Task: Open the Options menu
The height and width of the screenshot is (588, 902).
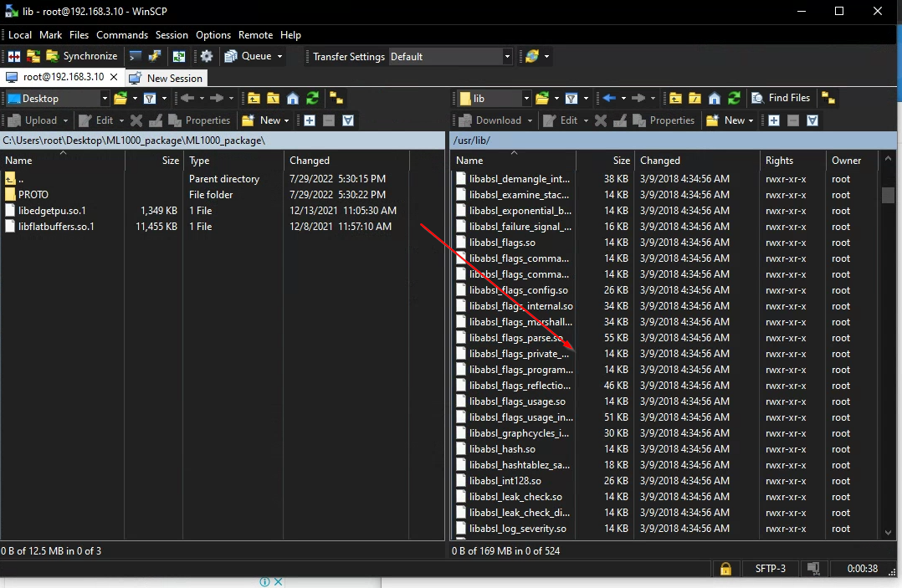Action: click(x=213, y=35)
